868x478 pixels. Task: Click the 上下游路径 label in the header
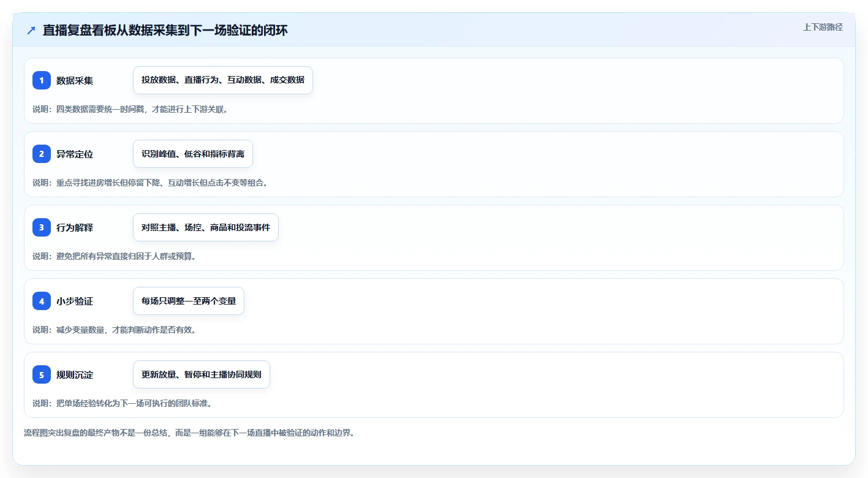click(x=823, y=27)
